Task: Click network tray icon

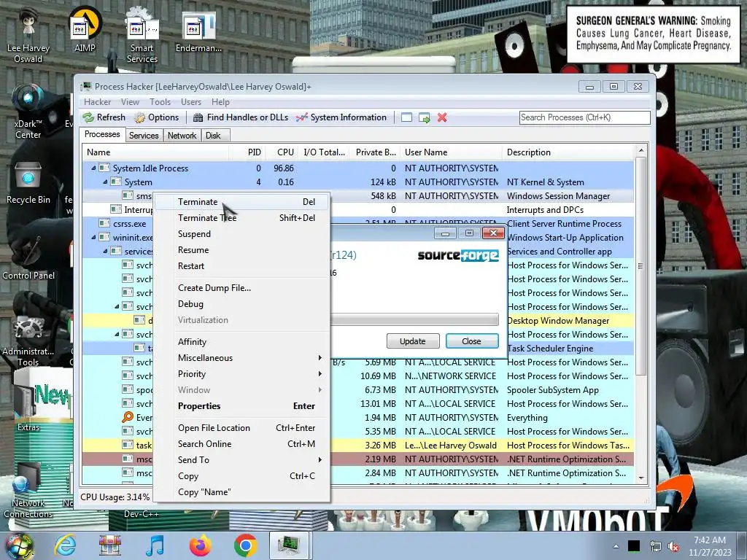Action: [655, 546]
